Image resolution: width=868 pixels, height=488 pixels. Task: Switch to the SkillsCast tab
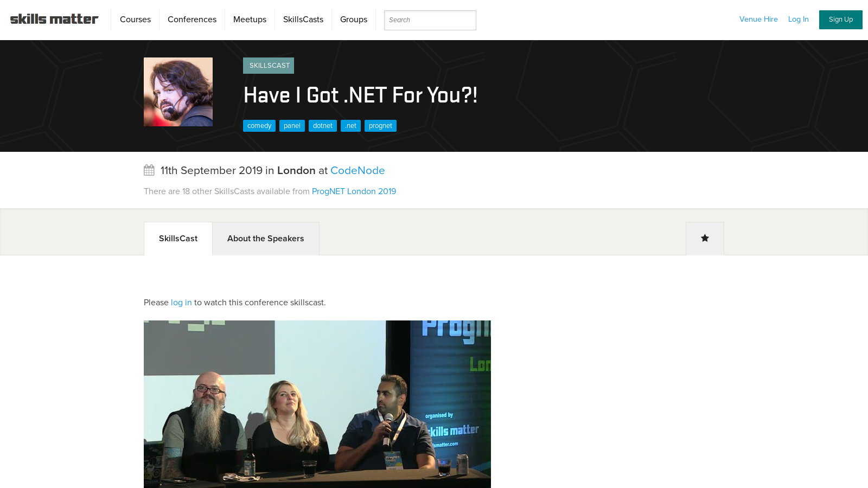pyautogui.click(x=178, y=239)
